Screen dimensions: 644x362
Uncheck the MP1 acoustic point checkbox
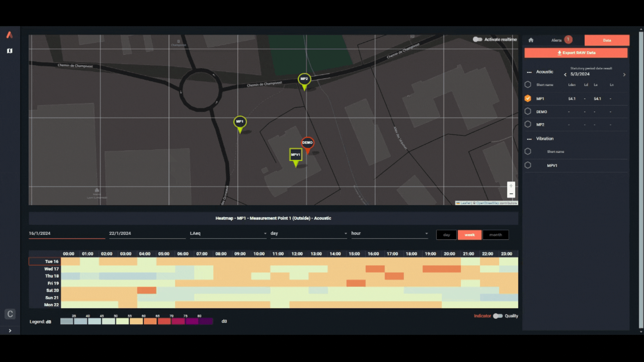(528, 99)
